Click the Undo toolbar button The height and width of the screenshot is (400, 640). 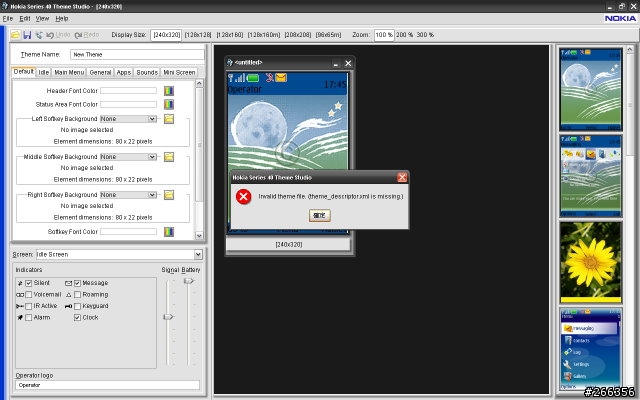[x=58, y=35]
